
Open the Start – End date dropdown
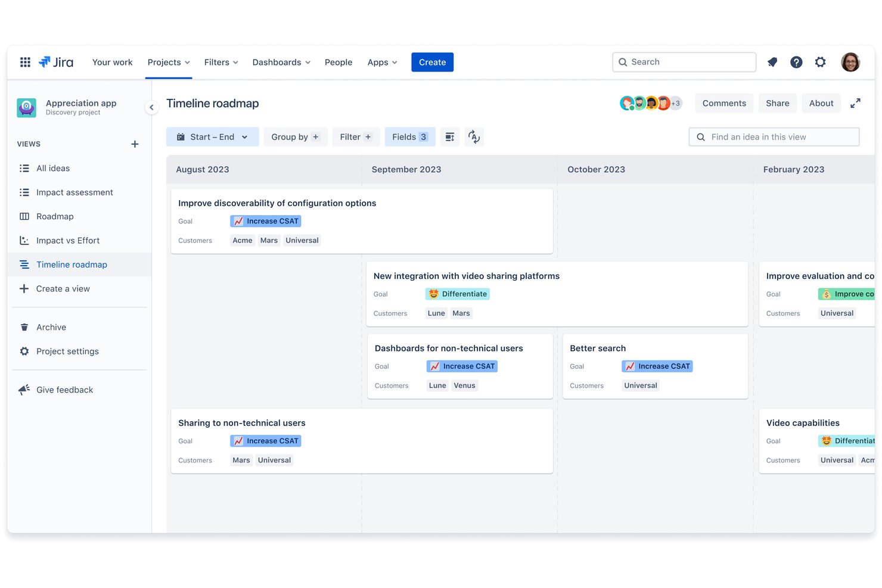[x=212, y=137]
